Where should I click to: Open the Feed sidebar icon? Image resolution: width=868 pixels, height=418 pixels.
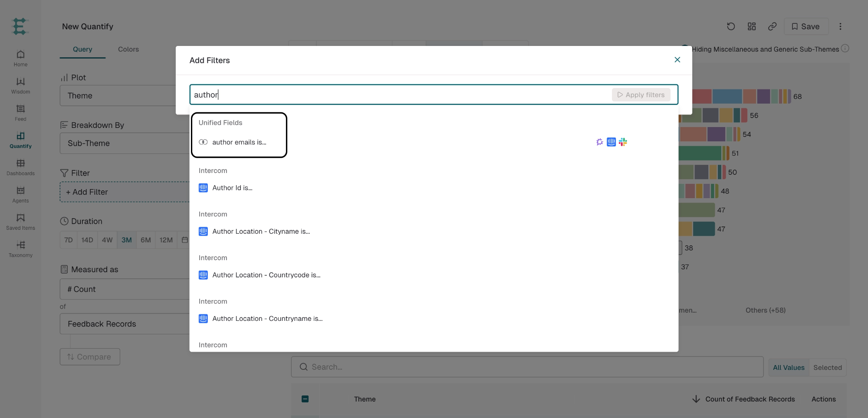coord(20,113)
